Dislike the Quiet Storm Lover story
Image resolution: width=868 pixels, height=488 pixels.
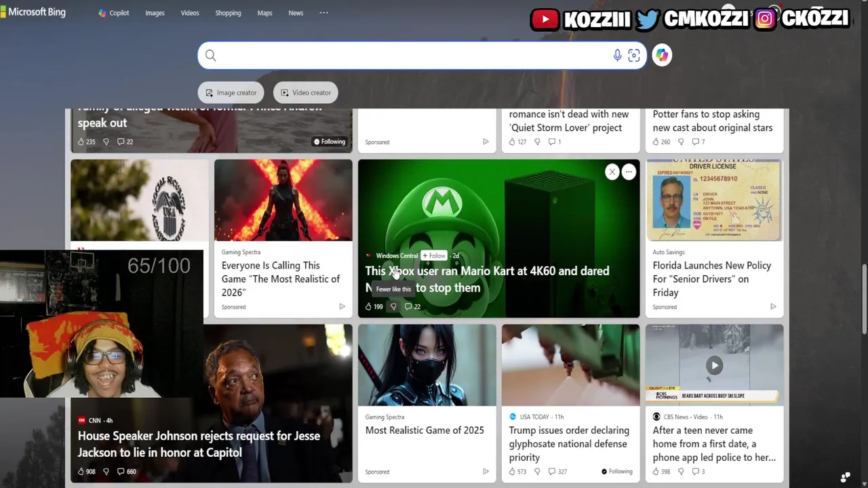pyautogui.click(x=537, y=142)
